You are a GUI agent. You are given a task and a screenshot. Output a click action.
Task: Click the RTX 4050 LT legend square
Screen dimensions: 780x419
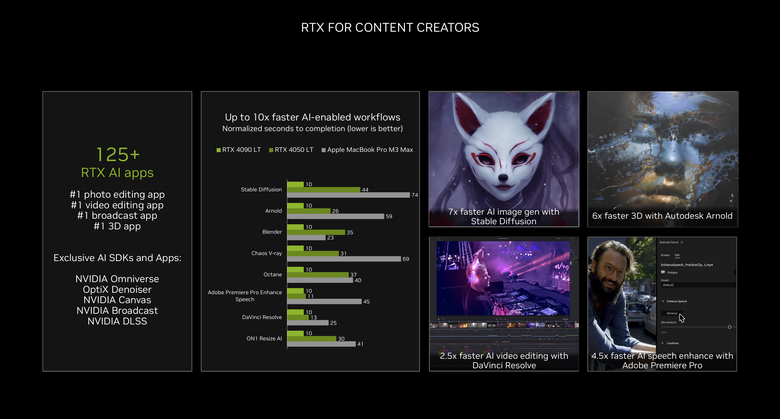click(271, 150)
